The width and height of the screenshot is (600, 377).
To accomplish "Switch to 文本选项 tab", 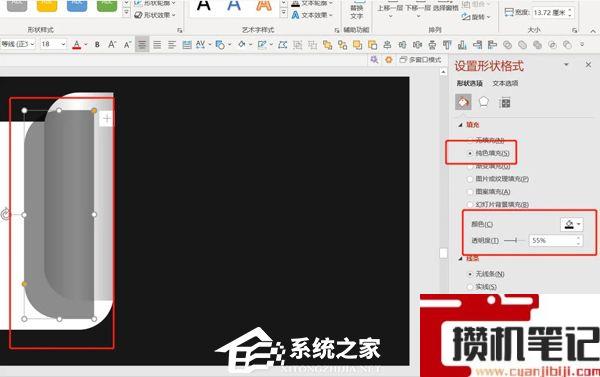I will (505, 83).
